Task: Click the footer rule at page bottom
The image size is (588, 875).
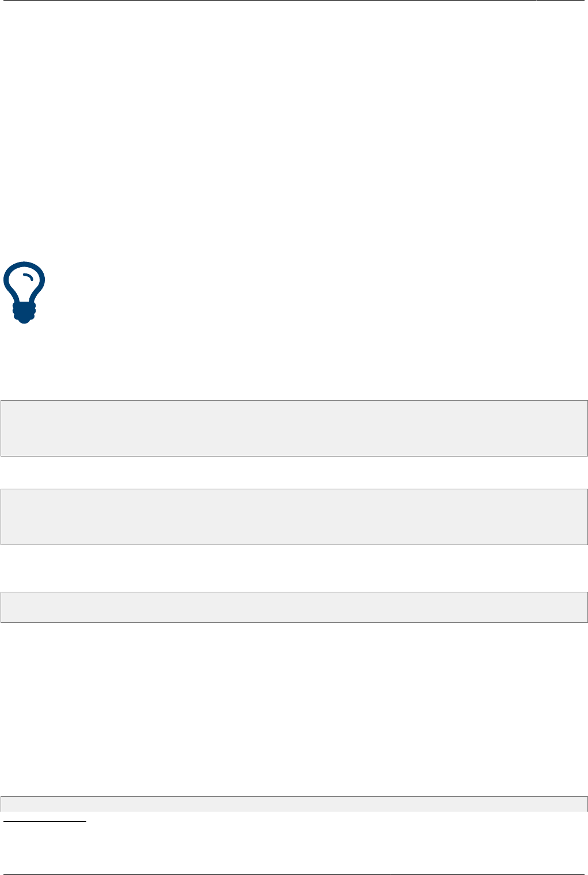Action: [294, 874]
